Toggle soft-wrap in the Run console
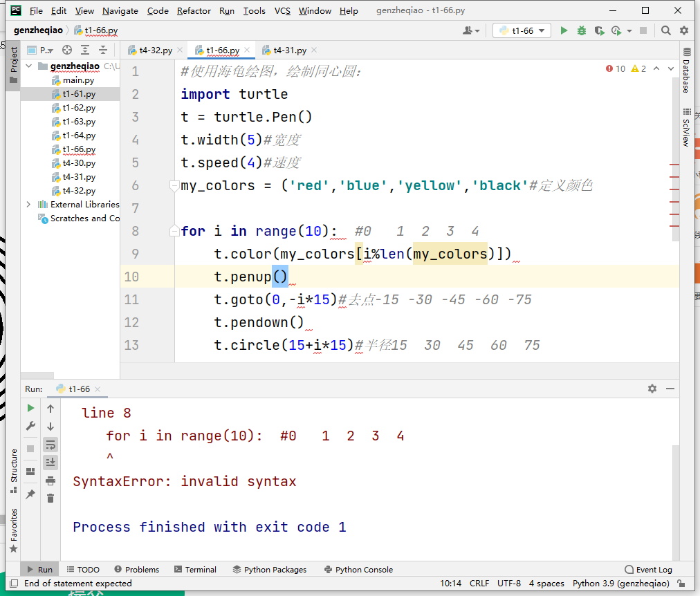700x596 pixels. tap(50, 445)
